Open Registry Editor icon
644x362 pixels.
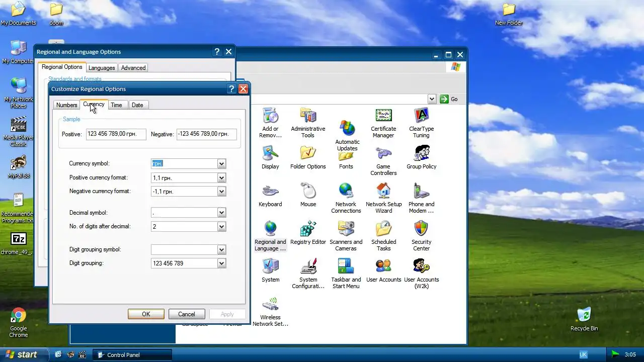pos(308,233)
